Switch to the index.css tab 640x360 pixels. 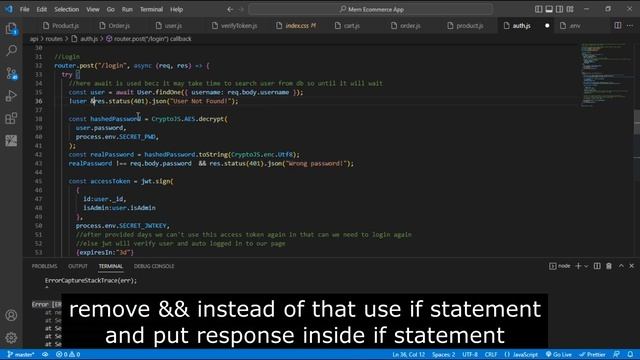[296, 25]
